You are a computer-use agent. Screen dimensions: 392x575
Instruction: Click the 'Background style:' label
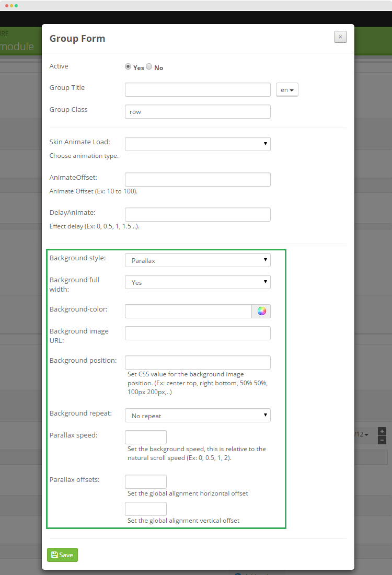click(x=77, y=258)
